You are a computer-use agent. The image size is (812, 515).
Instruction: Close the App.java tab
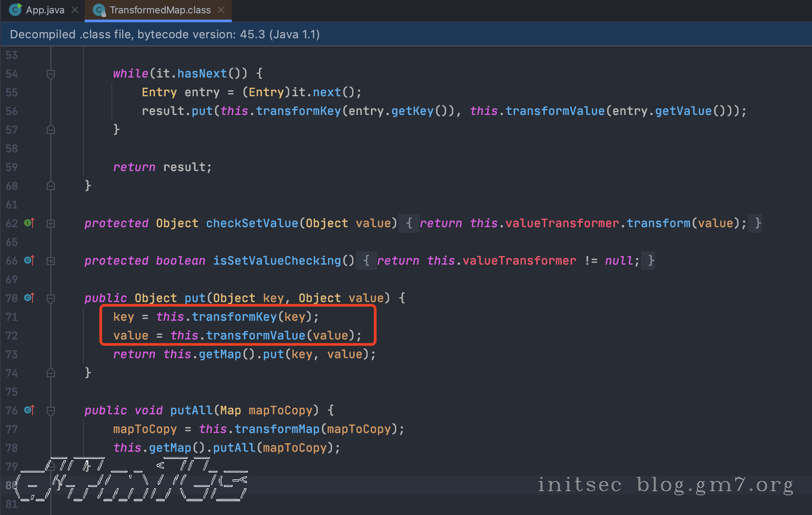coord(75,10)
